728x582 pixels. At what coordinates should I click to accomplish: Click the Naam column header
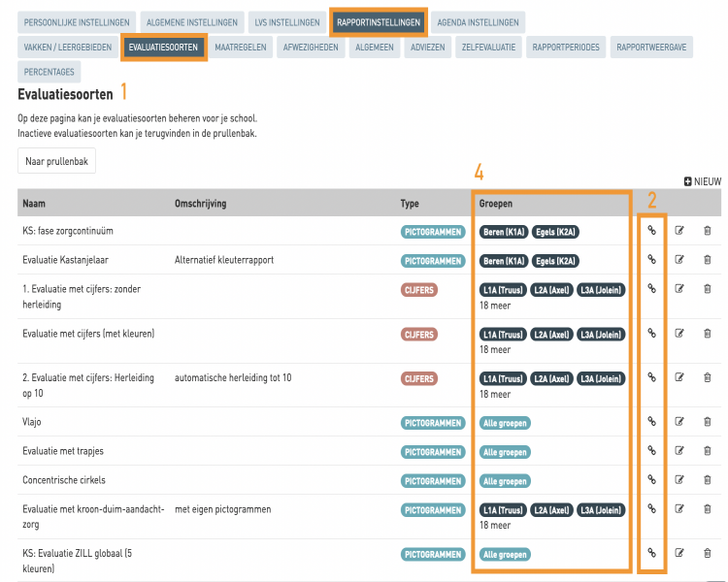34,204
